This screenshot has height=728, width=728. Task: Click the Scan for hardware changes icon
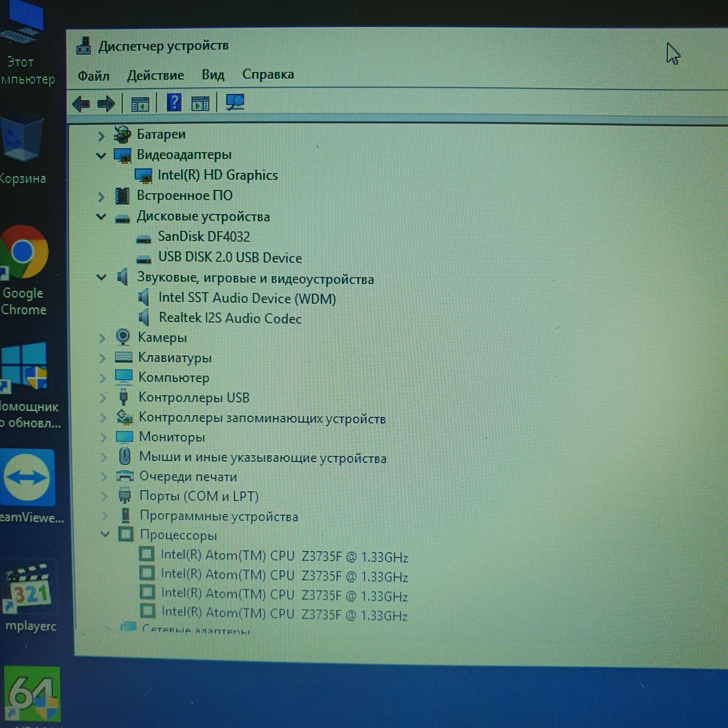click(x=235, y=103)
